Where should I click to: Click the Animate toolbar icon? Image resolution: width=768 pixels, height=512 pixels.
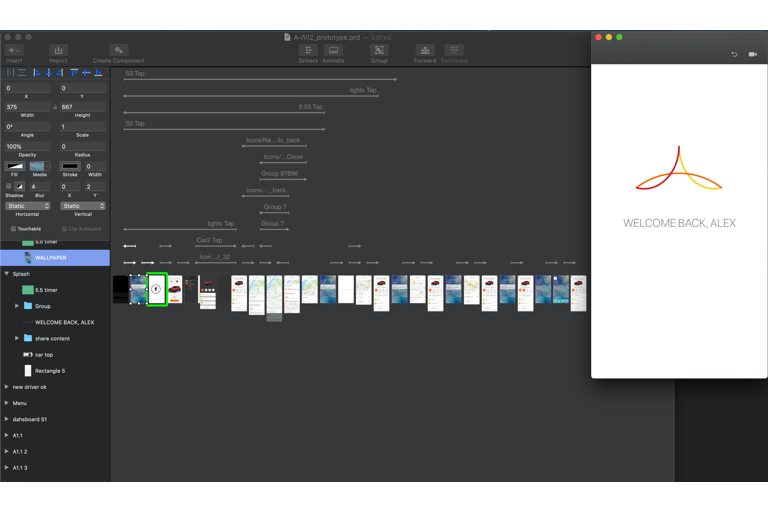(x=334, y=50)
